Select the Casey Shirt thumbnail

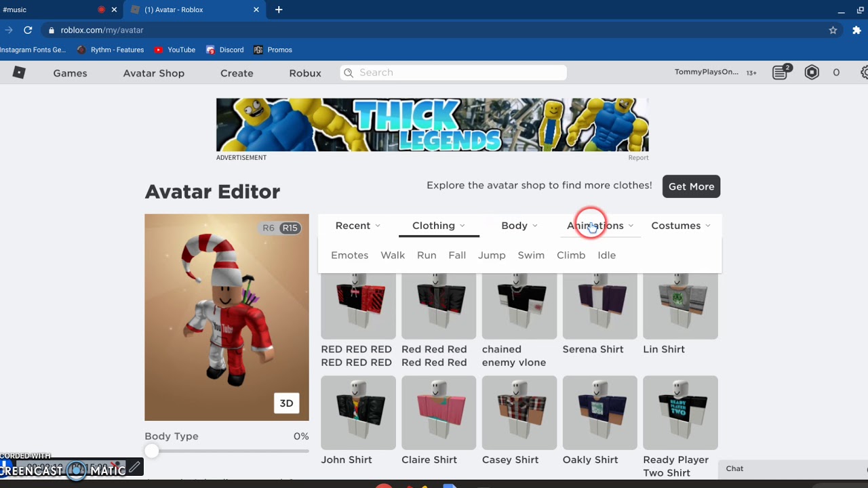coord(519,413)
